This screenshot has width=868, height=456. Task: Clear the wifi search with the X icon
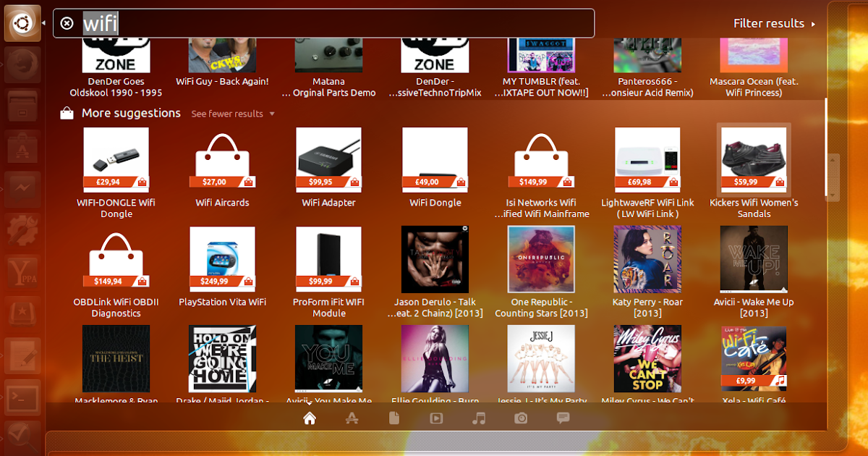point(67,23)
